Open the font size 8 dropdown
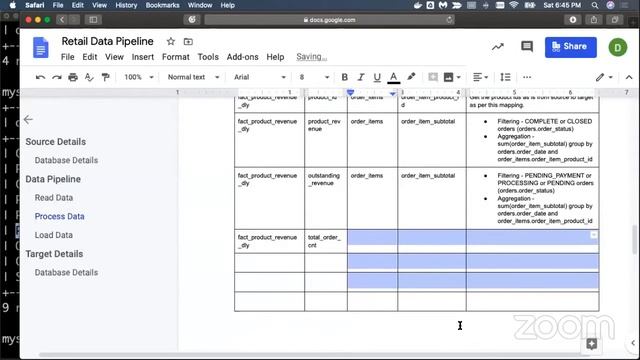 click(x=314, y=77)
